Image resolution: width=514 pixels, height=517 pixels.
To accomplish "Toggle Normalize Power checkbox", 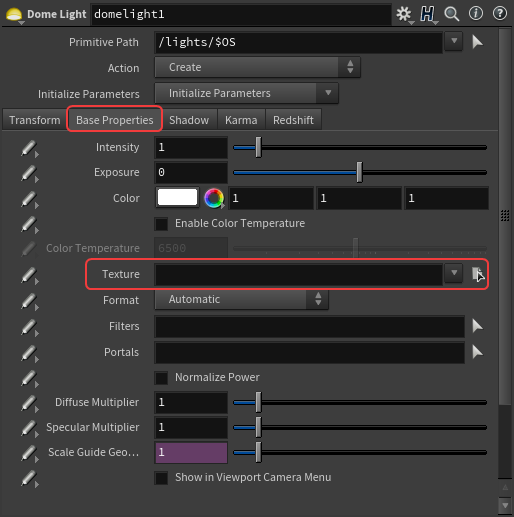I will [x=161, y=378].
